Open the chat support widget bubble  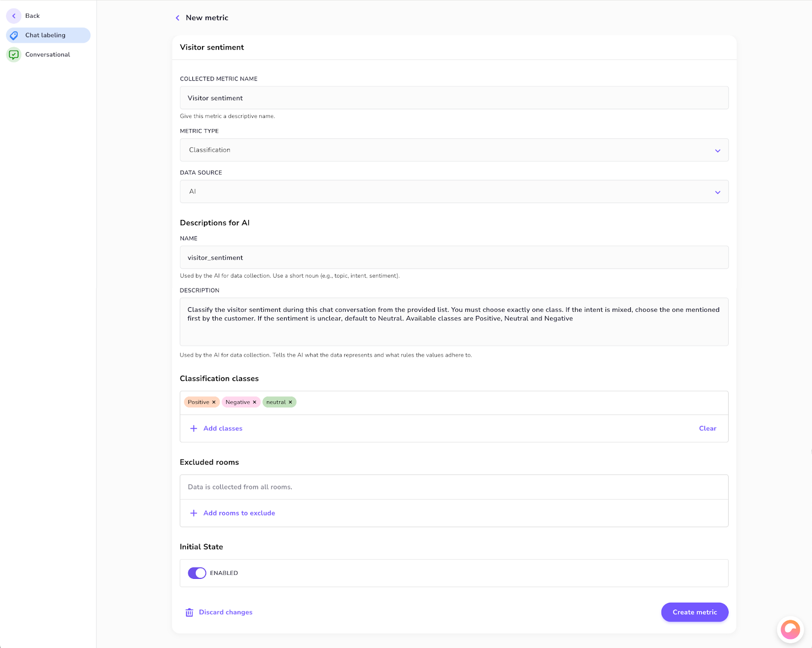pos(790,630)
